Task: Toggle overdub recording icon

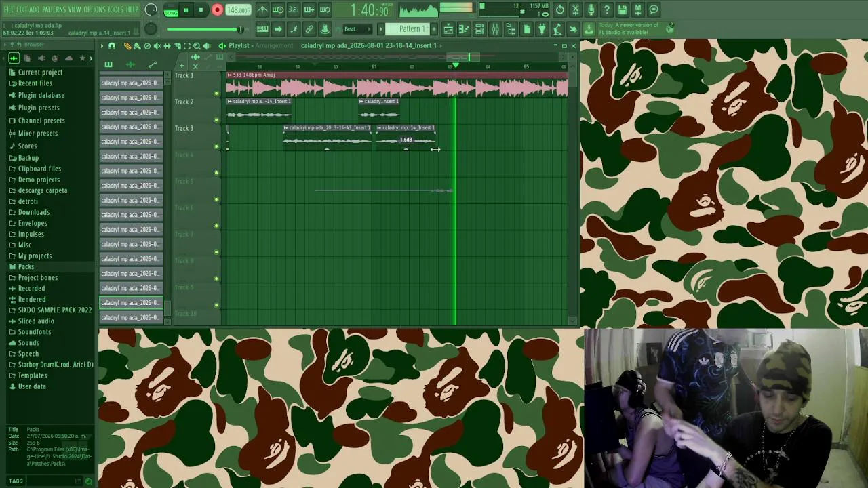Action: [x=309, y=9]
